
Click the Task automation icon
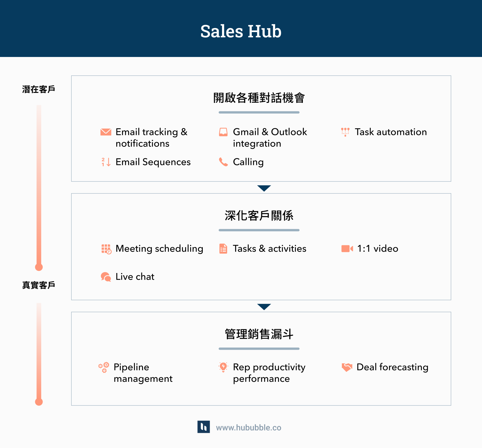click(345, 132)
